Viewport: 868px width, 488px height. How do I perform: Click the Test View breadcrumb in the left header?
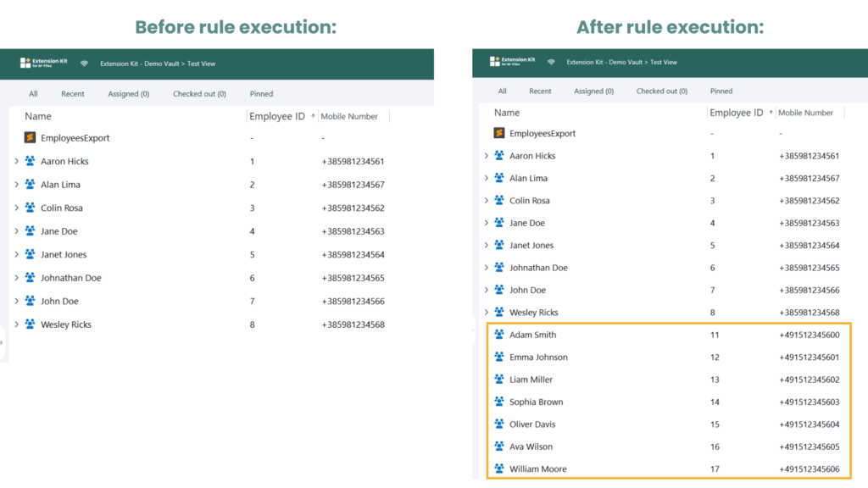pyautogui.click(x=201, y=64)
